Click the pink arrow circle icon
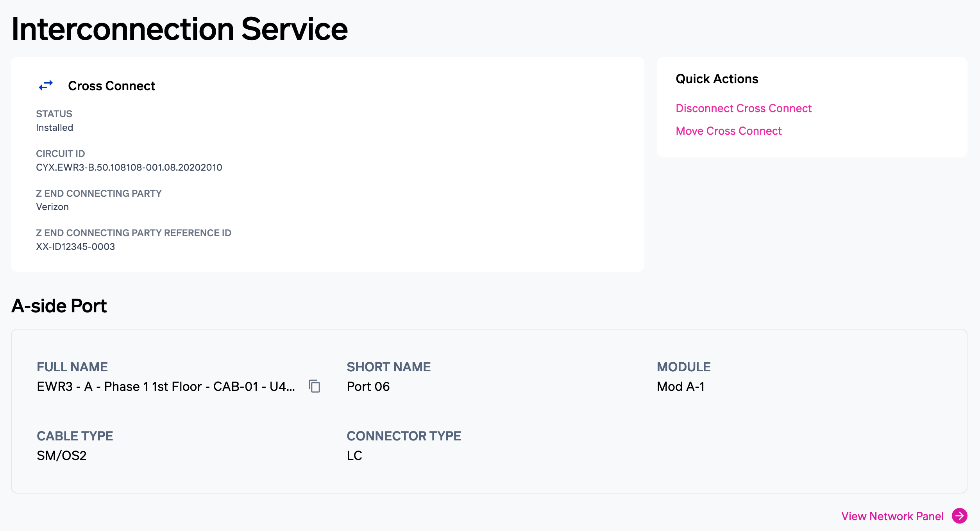980x531 pixels. 959,516
